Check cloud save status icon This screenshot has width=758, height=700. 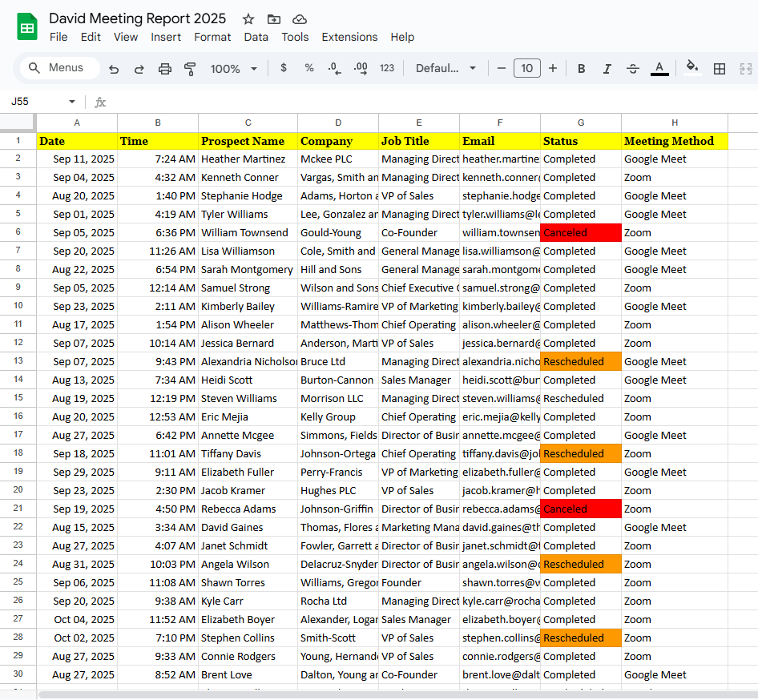point(300,19)
